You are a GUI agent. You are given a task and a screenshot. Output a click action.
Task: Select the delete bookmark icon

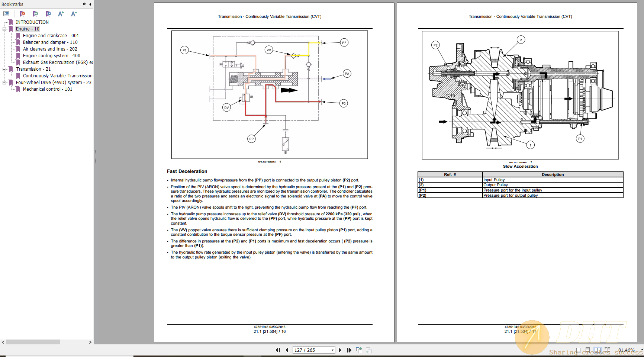pyautogui.click(x=22, y=13)
